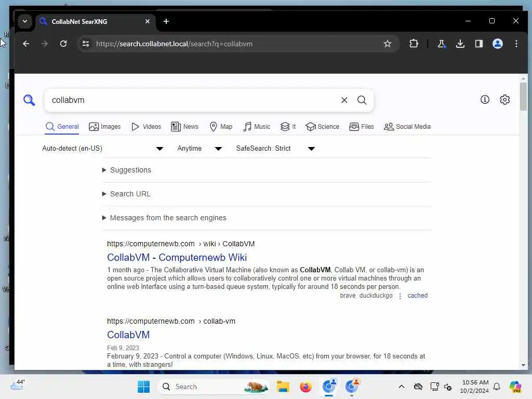Switch to the Social Media tab
Viewport: 532px width, 399px height.
[x=407, y=127]
